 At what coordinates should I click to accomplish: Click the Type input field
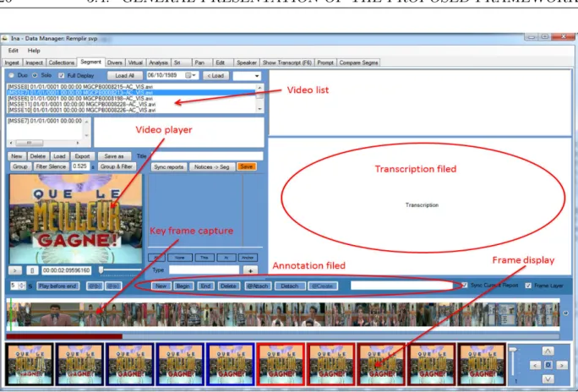point(204,270)
